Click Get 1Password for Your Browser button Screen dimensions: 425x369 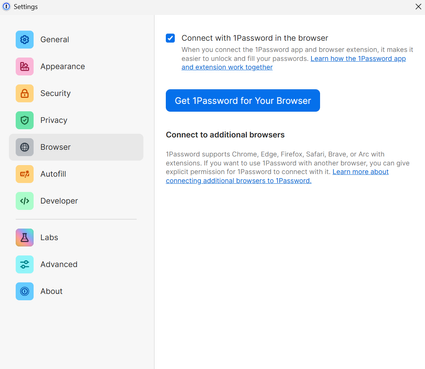click(x=243, y=100)
